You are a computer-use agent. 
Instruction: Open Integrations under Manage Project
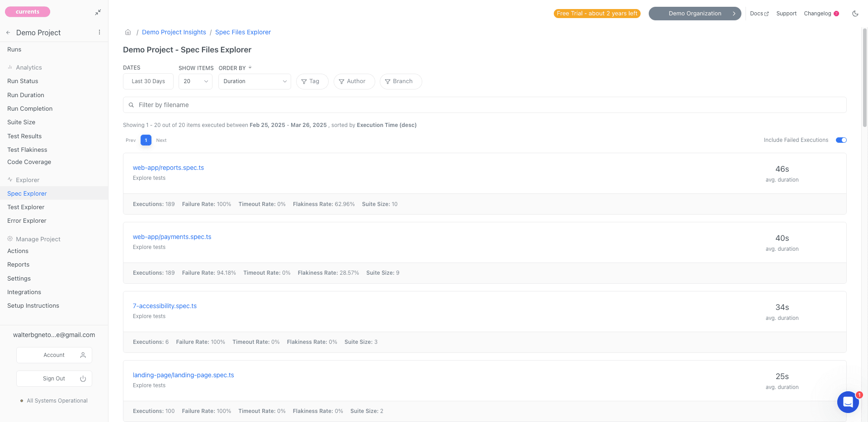(x=24, y=292)
